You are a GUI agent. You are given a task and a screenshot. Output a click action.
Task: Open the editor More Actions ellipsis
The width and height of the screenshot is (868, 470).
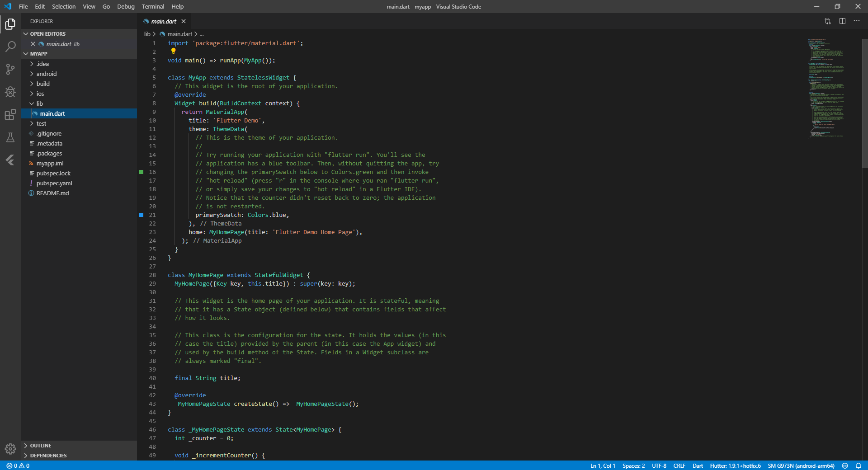pos(857,21)
